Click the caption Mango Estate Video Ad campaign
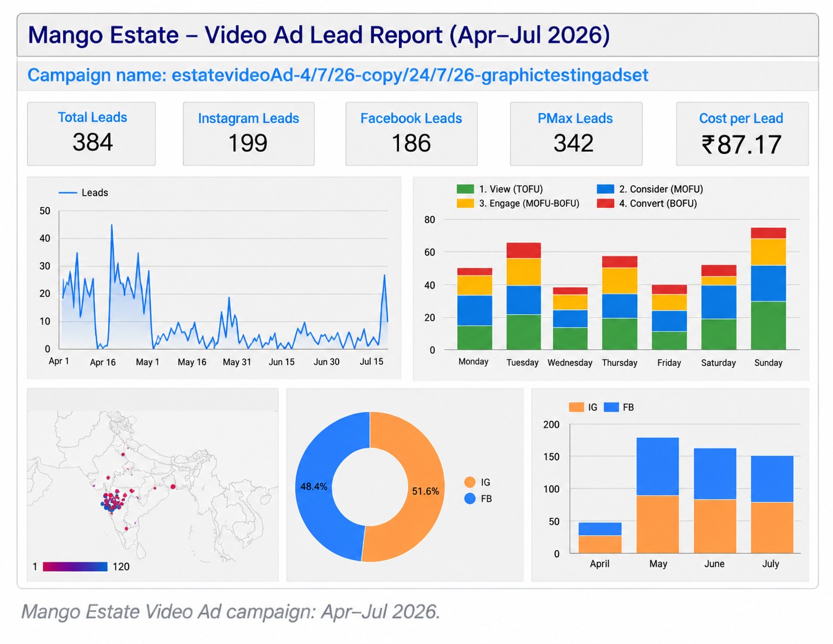This screenshot has width=833, height=644. coord(230,612)
